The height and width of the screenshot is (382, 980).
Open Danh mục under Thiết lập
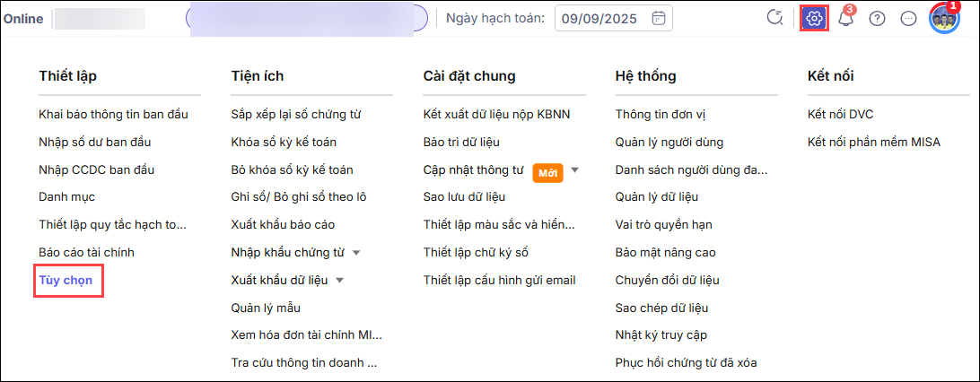pyautogui.click(x=67, y=197)
